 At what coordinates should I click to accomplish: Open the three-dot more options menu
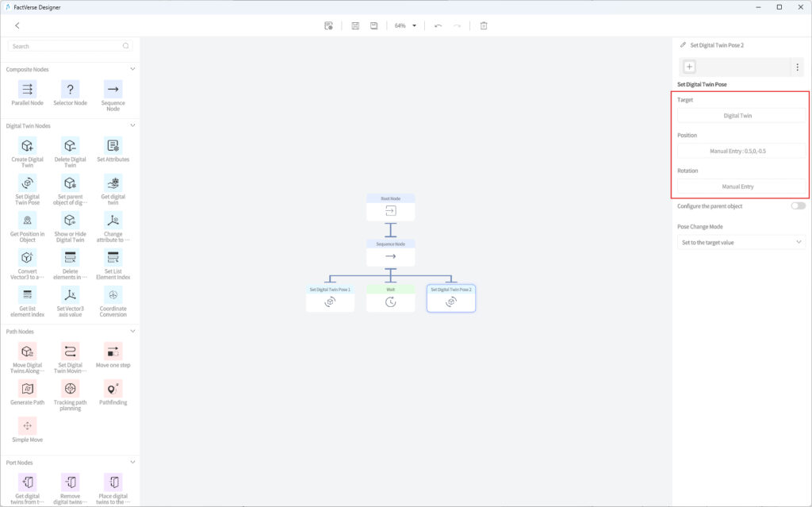(x=798, y=67)
